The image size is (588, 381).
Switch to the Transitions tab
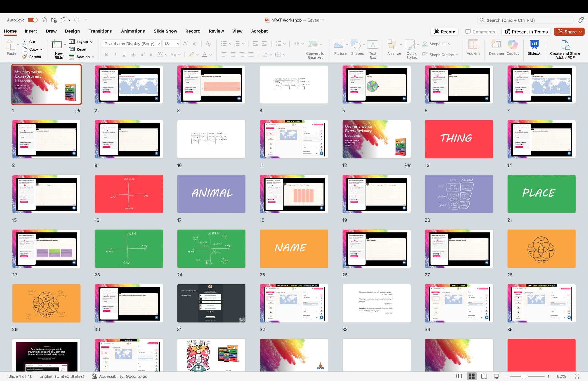(x=100, y=31)
